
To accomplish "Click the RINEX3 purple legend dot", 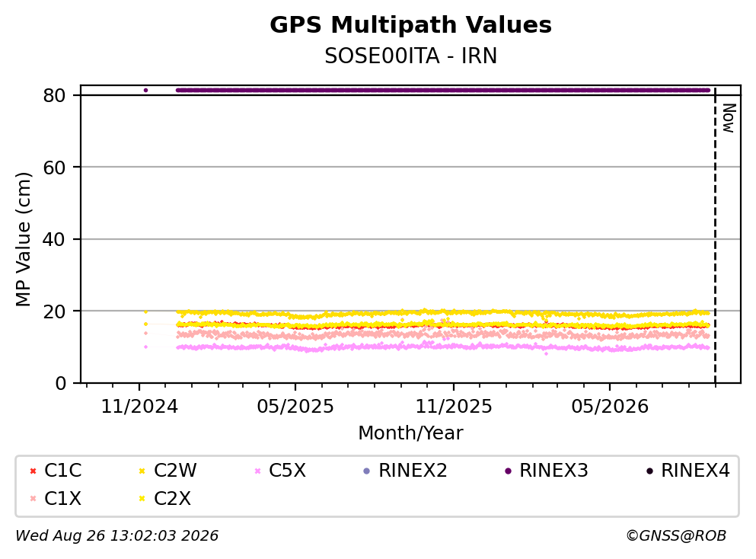I will [508, 471].
